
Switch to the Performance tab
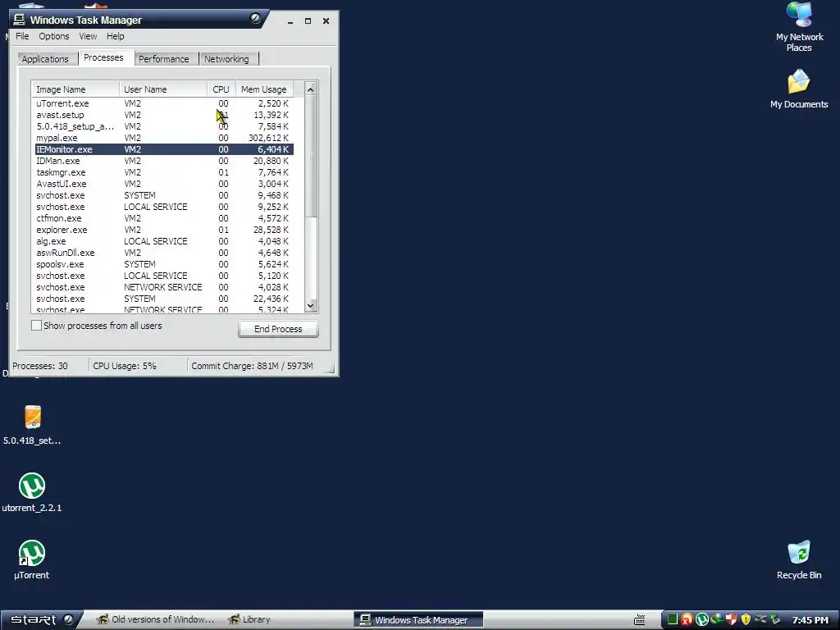pos(164,59)
